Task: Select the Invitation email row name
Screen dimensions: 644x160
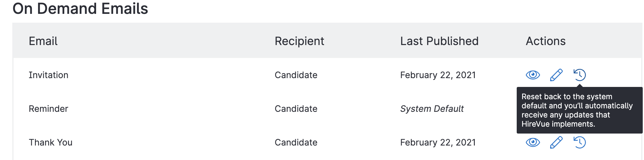Action: pyautogui.click(x=49, y=75)
